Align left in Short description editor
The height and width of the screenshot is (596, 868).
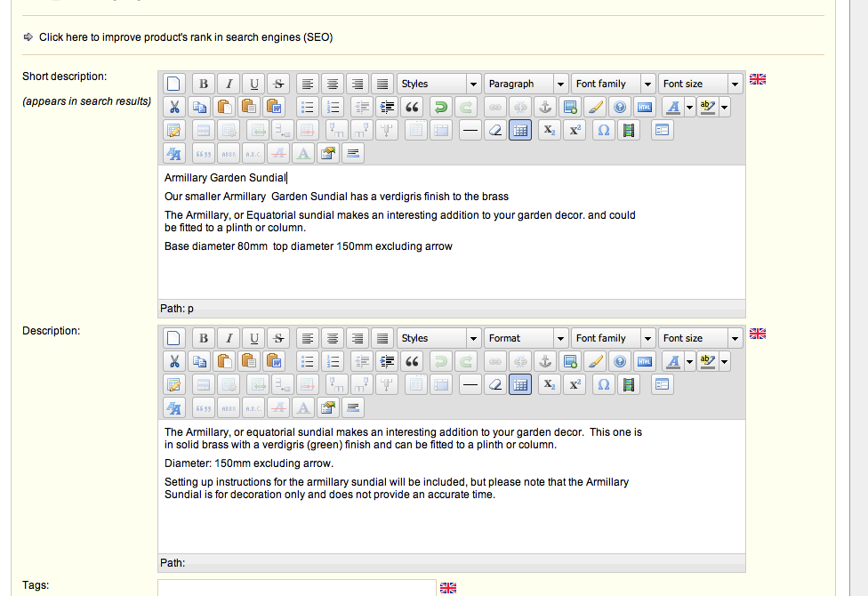[307, 84]
